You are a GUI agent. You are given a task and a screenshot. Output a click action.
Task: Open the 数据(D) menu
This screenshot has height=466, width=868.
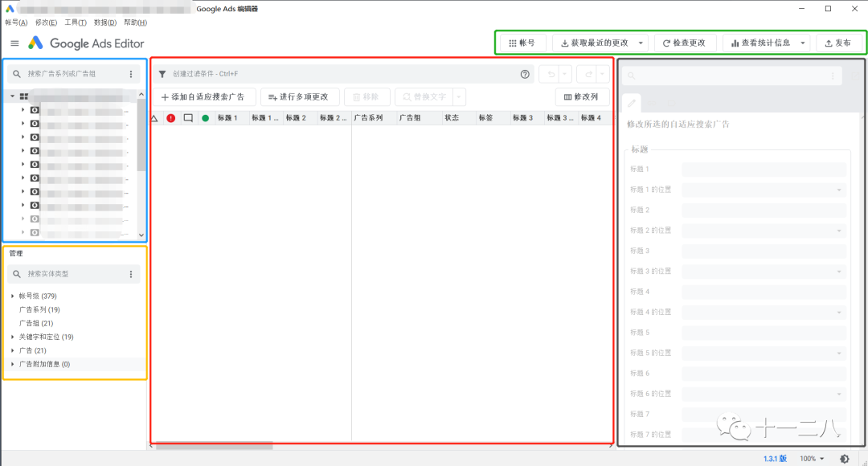(x=105, y=22)
